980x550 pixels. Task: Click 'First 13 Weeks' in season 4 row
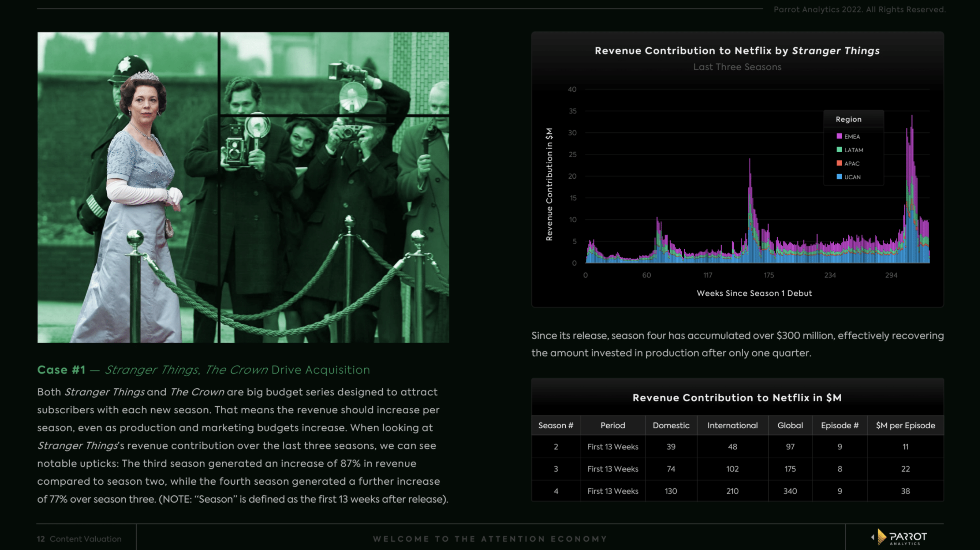pos(612,491)
